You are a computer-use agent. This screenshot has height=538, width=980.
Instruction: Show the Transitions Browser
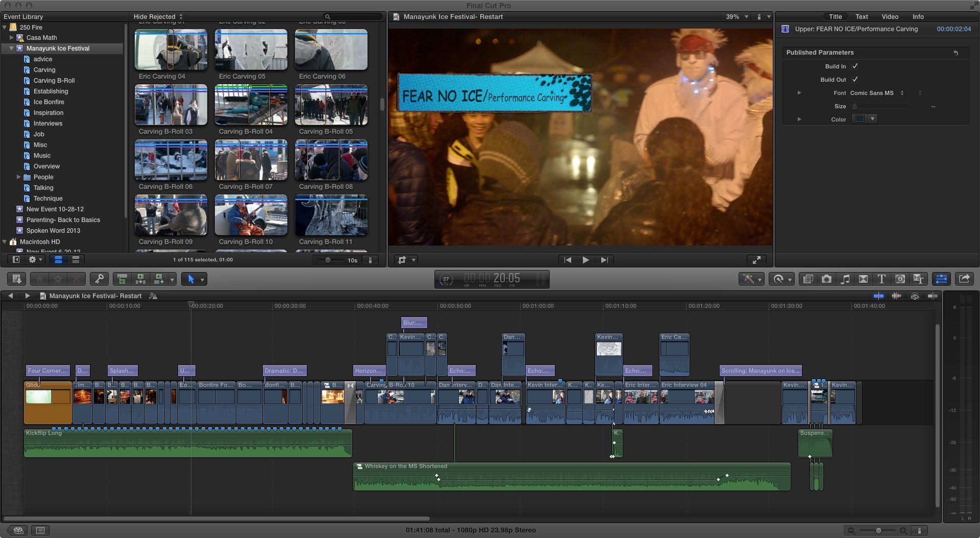[863, 279]
